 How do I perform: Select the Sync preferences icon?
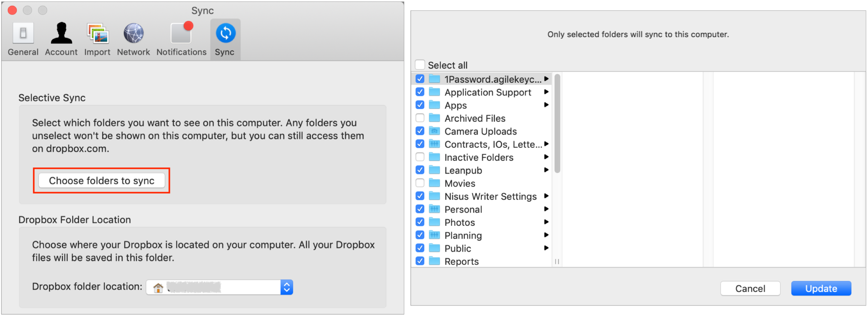coord(226,33)
